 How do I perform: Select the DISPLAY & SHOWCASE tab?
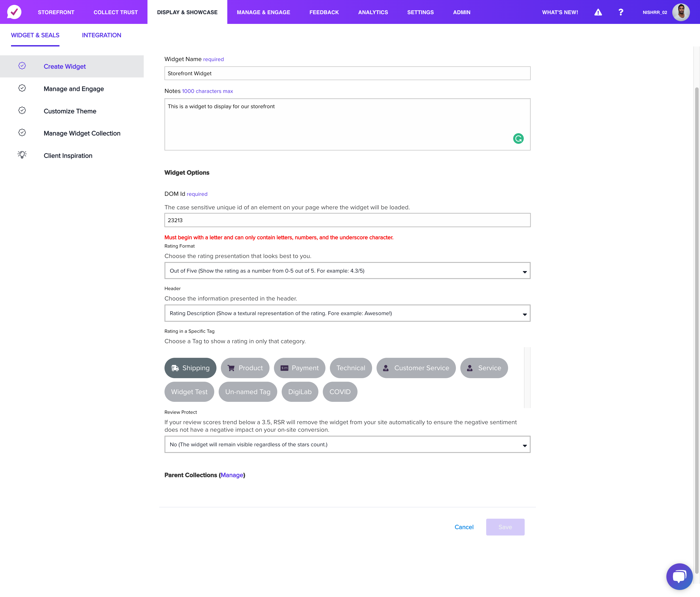(x=187, y=12)
